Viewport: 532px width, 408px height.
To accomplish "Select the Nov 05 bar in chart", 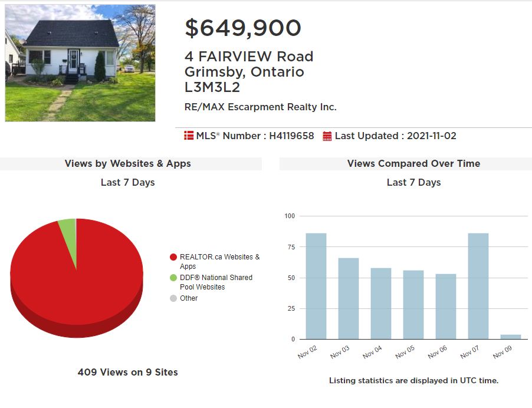I will pyautogui.click(x=413, y=305).
